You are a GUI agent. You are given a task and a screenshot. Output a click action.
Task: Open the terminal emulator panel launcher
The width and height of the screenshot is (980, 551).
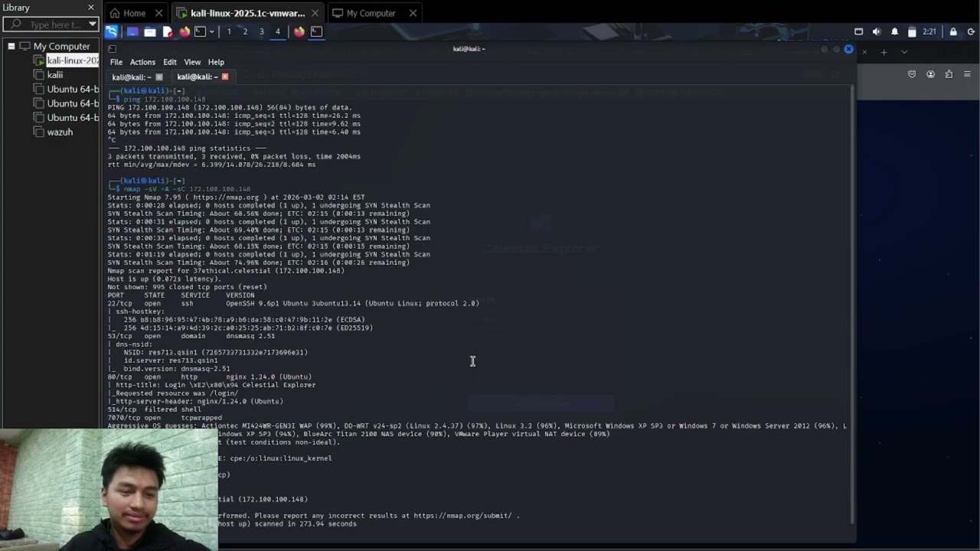tap(200, 31)
